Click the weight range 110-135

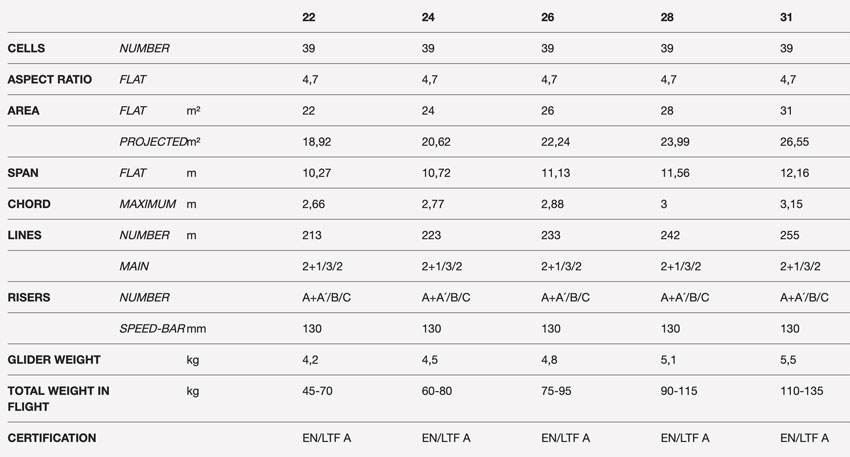[x=801, y=391]
